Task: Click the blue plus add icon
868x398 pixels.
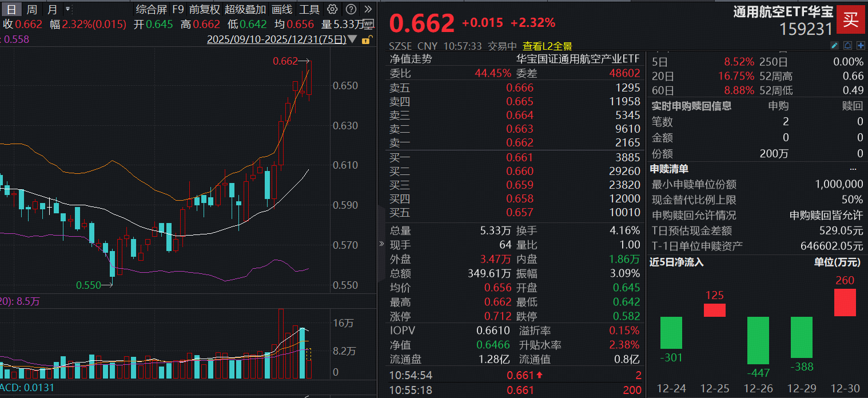Action: click(861, 45)
